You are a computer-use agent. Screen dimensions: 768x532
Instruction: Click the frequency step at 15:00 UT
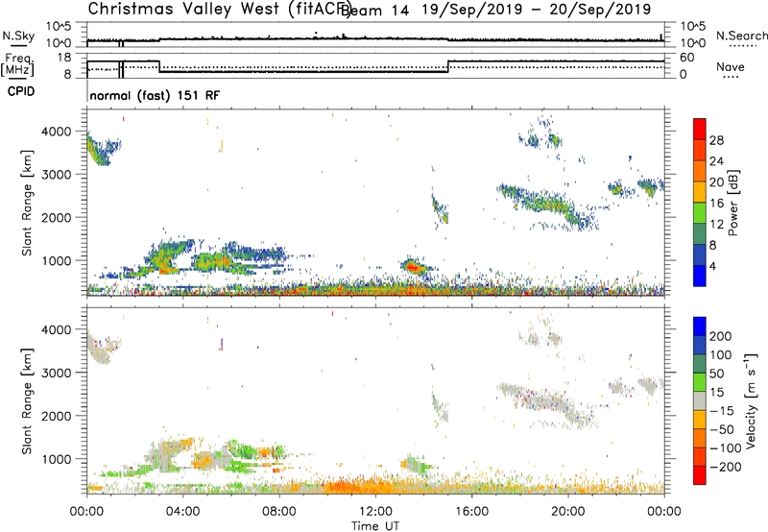click(447, 66)
